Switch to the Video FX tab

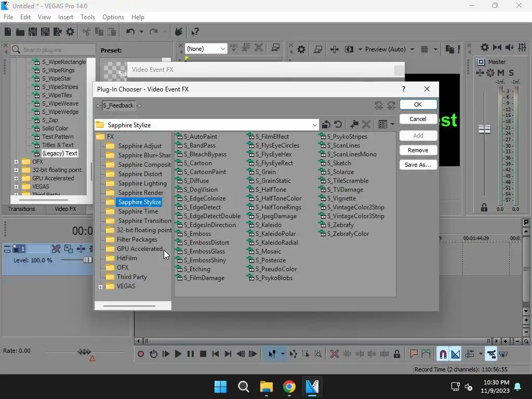(65, 209)
